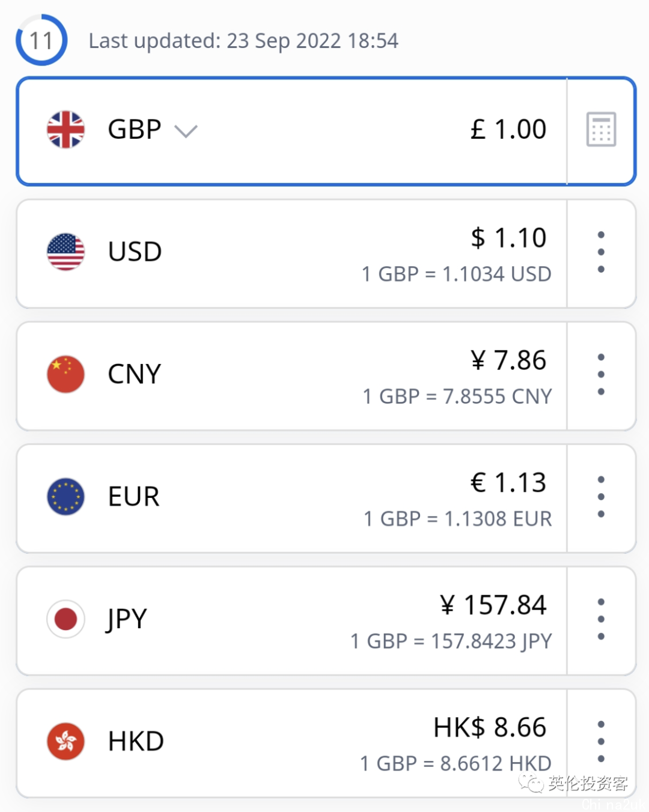This screenshot has width=649, height=812.
Task: Click the HK$ 8.66 converted amount
Action: pos(490,728)
